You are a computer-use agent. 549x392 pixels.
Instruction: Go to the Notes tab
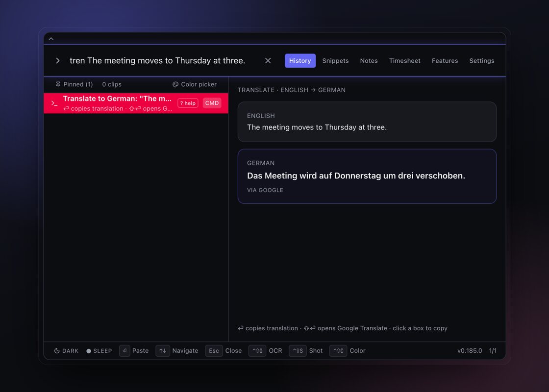click(369, 61)
